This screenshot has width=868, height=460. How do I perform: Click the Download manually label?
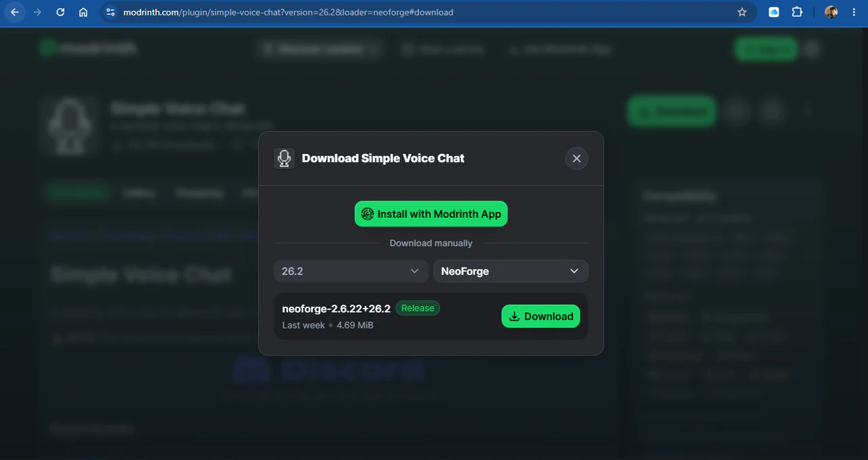431,243
